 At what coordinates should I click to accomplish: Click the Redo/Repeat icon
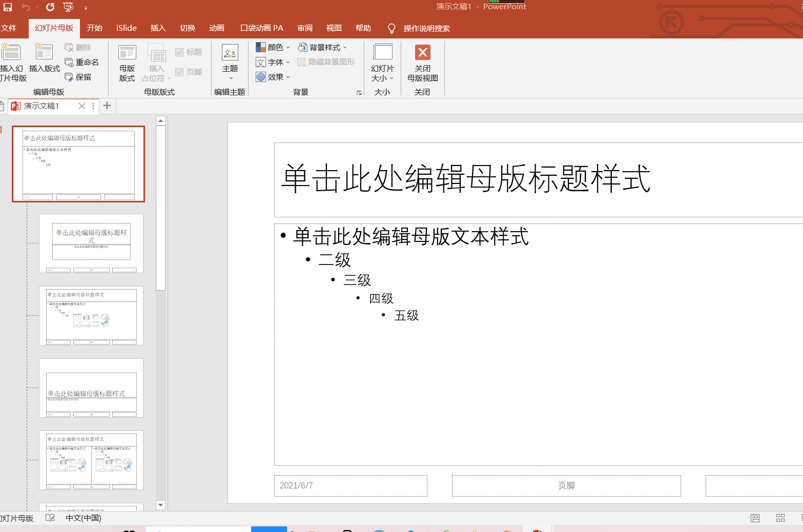tap(50, 7)
